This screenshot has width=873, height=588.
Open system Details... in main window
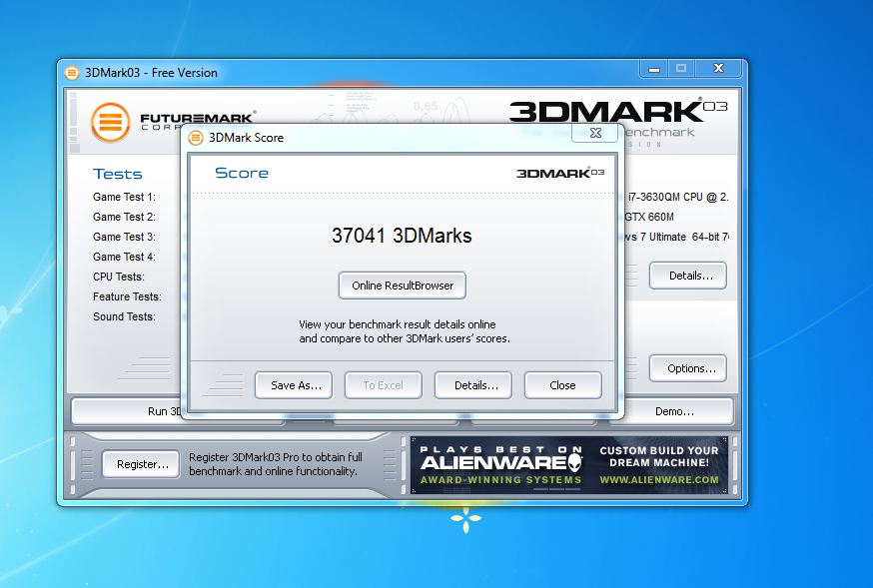coord(687,276)
